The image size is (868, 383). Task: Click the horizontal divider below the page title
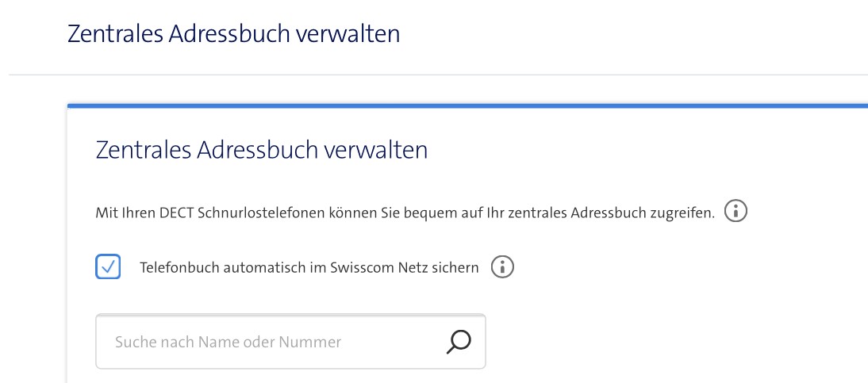click(436, 75)
